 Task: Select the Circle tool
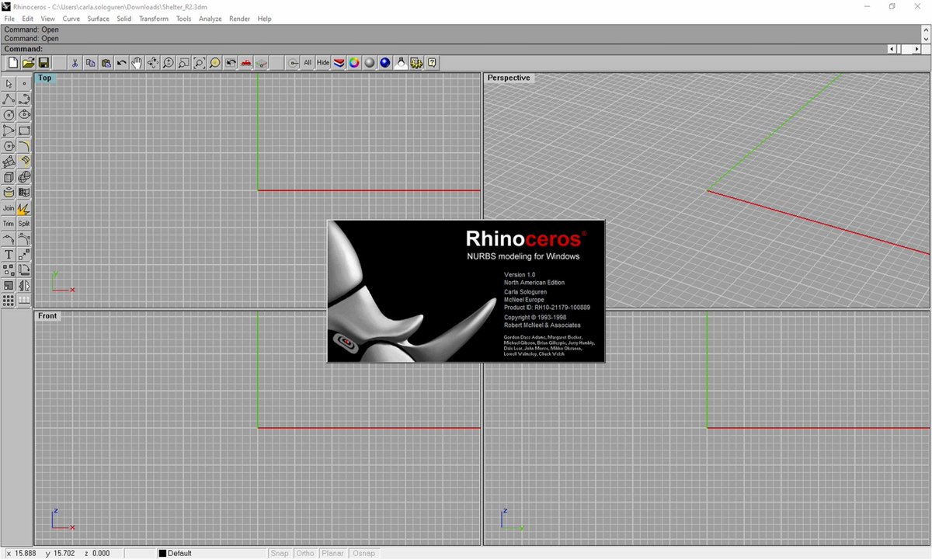click(x=9, y=115)
